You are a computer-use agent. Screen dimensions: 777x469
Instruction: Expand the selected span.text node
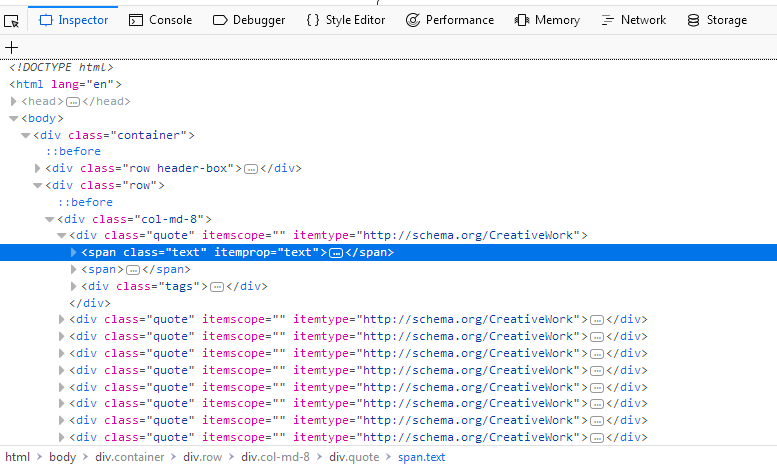(x=74, y=253)
